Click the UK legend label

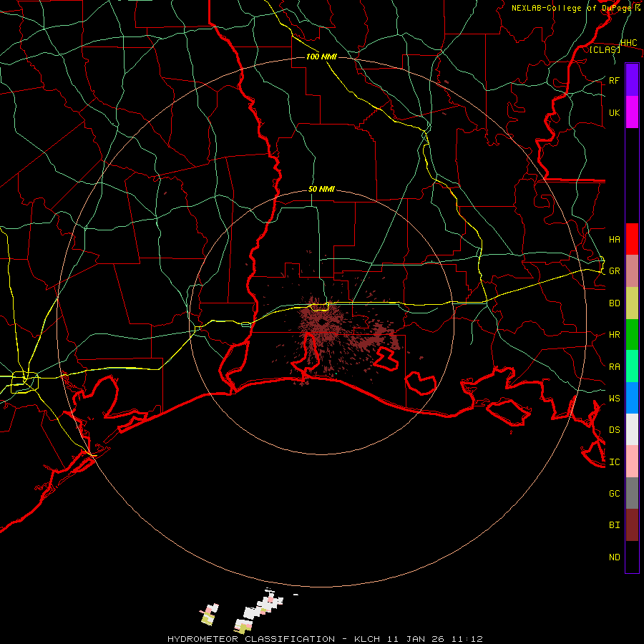click(614, 112)
